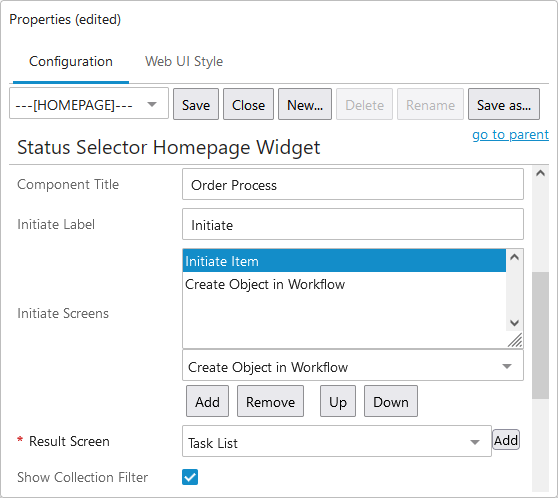Click the properties panel vertical scrollbar thumb

point(540,335)
